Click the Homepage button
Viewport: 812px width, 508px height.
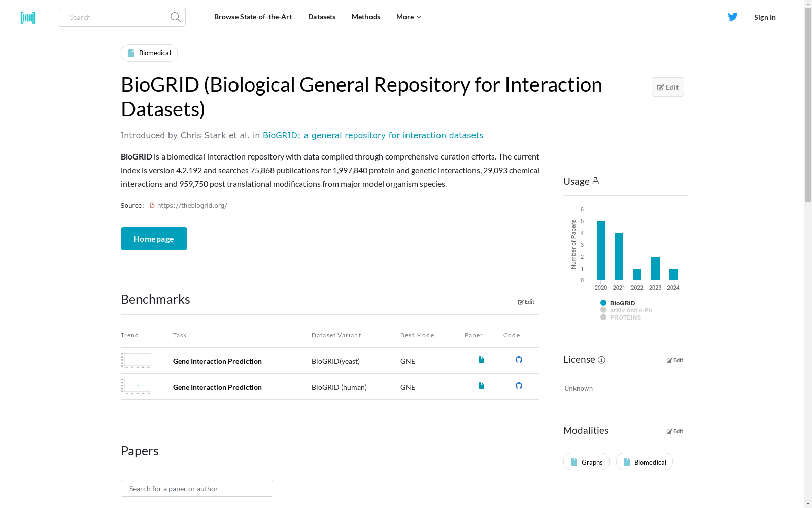click(x=154, y=239)
